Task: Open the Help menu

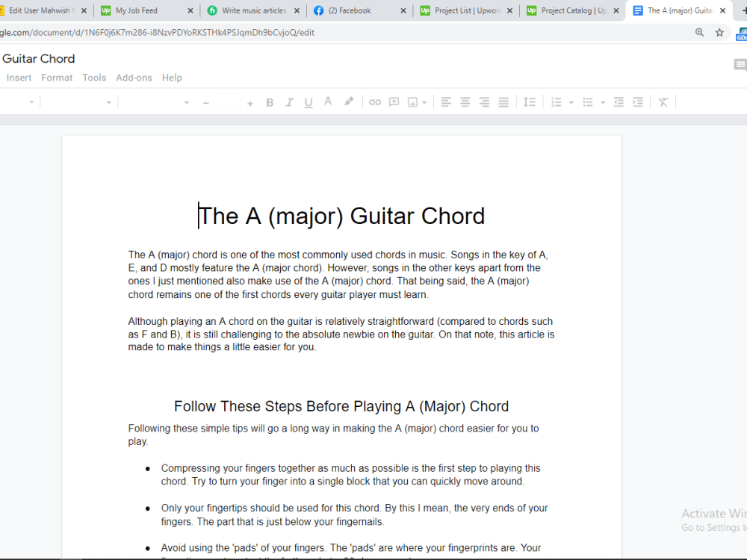Action: coord(172,78)
